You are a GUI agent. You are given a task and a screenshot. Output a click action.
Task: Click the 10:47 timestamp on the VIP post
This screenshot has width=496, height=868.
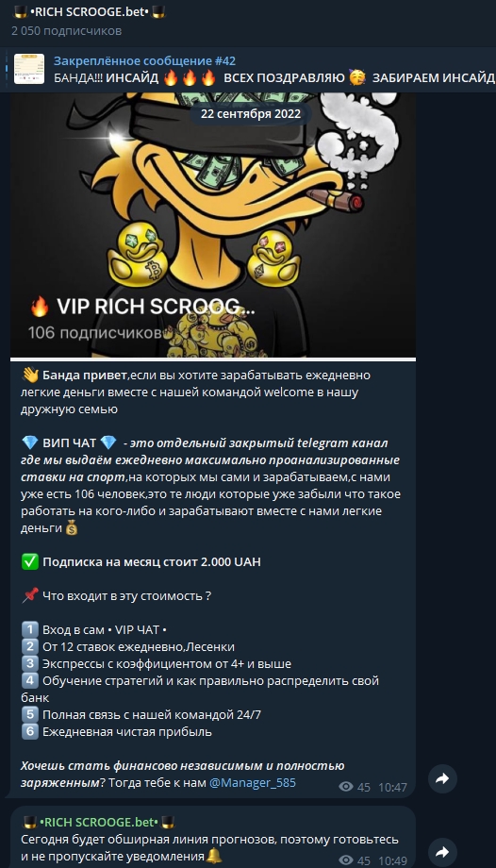coord(392,787)
